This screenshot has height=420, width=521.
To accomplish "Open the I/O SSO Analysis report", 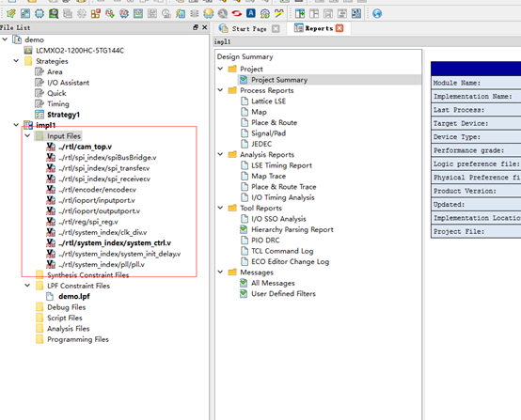I will pos(278,219).
